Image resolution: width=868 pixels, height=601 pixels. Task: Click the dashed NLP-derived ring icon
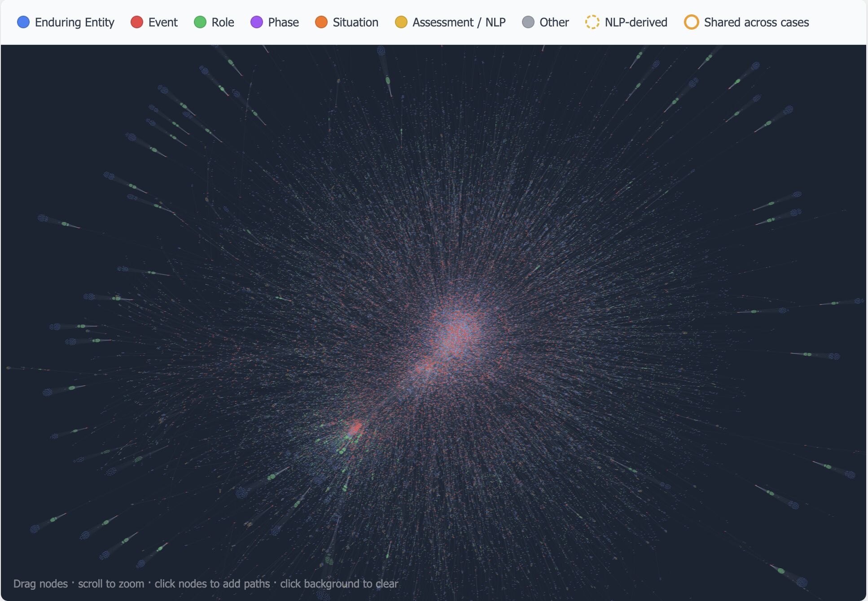[592, 22]
